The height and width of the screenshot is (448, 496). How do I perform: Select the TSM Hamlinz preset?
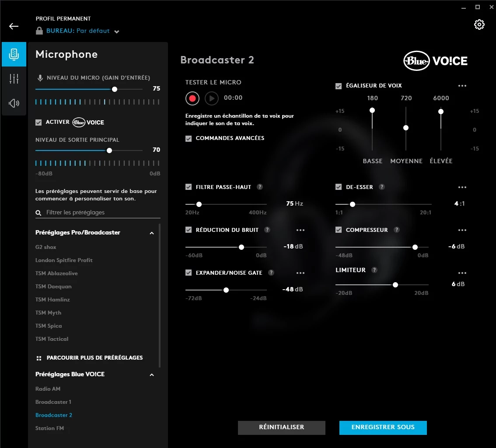point(52,300)
